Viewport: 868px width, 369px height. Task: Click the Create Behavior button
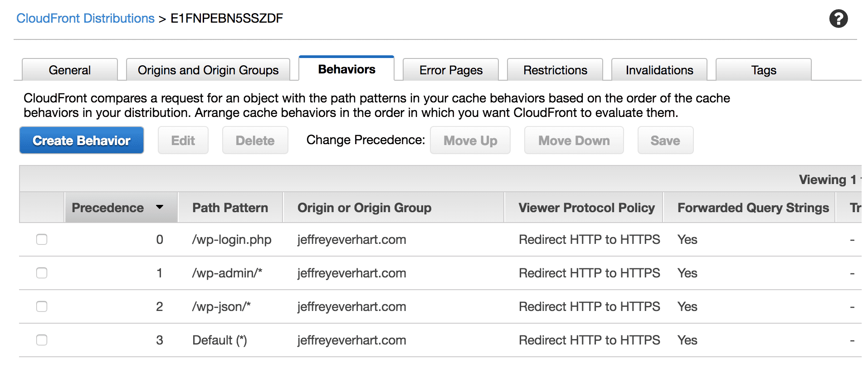coord(81,140)
